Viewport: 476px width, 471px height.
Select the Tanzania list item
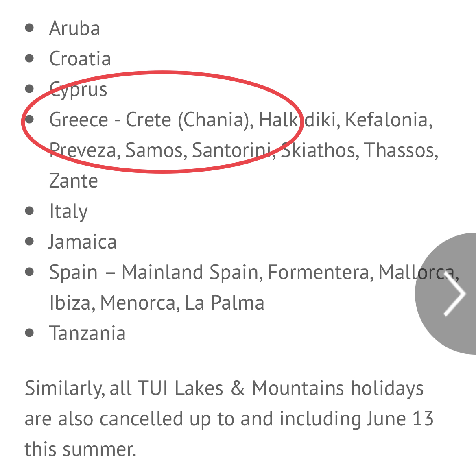(87, 333)
